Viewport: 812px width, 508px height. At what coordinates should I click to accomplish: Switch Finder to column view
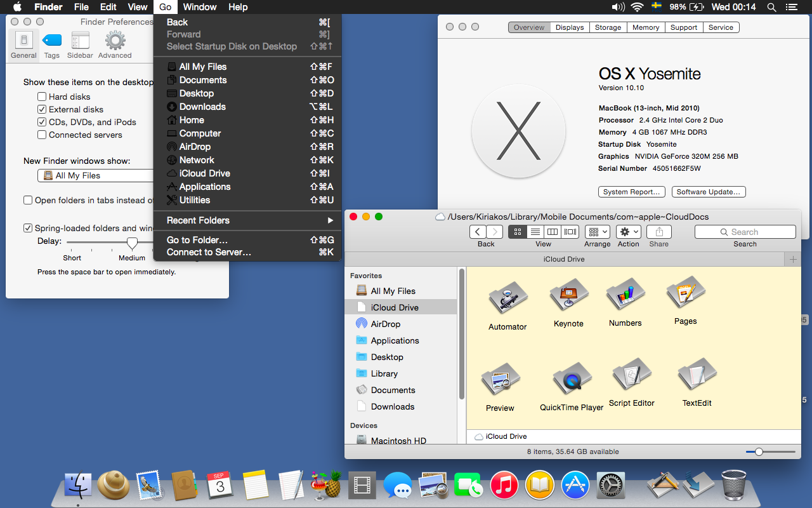[553, 232]
